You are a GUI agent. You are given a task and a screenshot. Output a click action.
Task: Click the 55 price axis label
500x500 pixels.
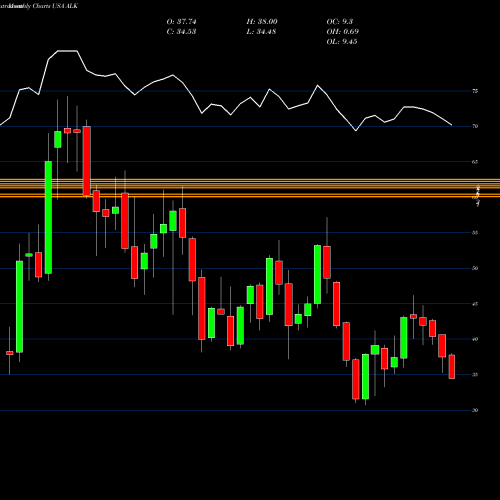click(x=475, y=233)
